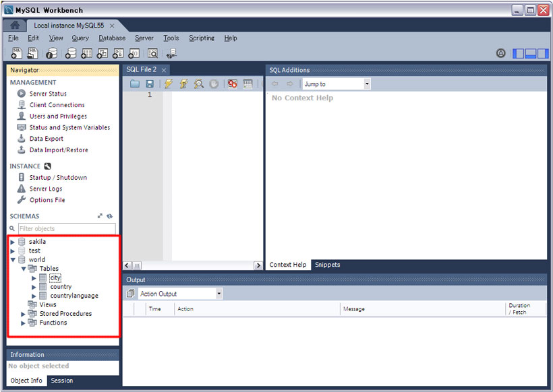Toggle the left sidebar panel visibility
Viewport: 553px width, 392px height.
click(x=518, y=53)
